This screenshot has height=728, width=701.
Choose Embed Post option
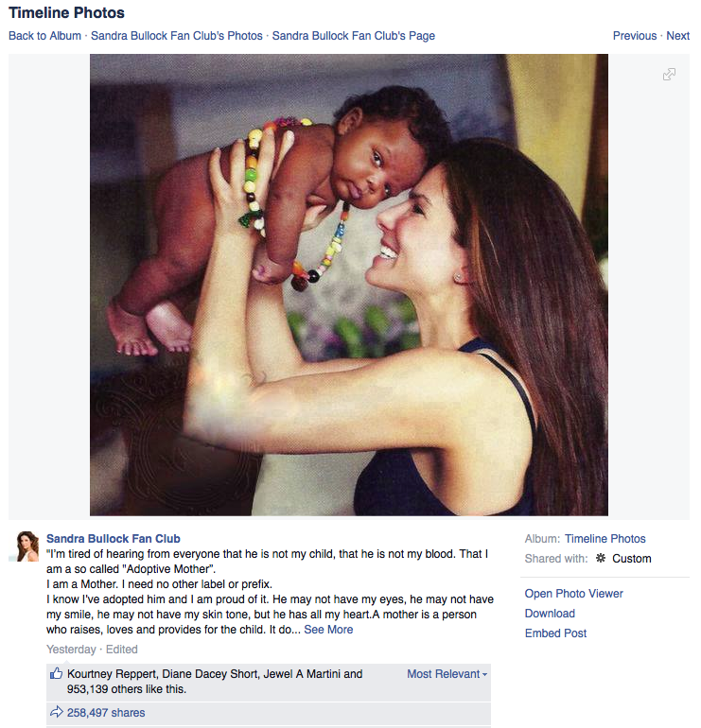pos(556,633)
